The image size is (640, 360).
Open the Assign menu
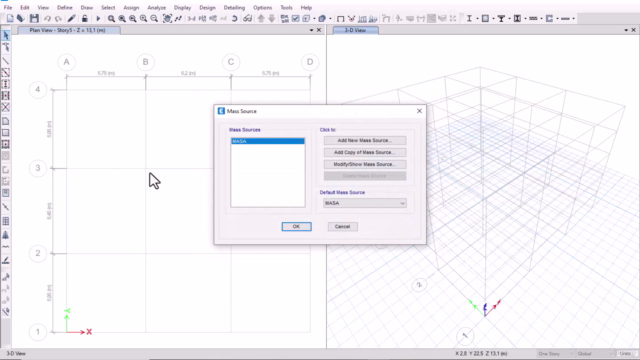(x=131, y=7)
